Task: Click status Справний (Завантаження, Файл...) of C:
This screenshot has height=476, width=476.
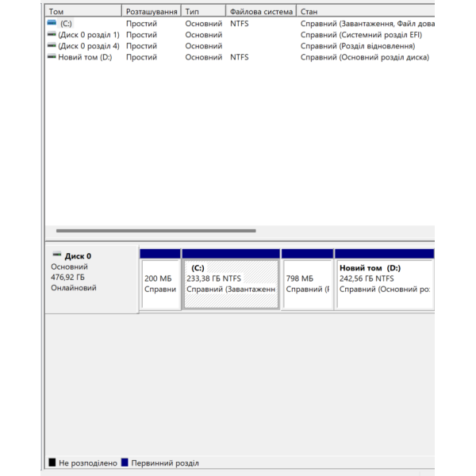Action: pyautogui.click(x=367, y=24)
